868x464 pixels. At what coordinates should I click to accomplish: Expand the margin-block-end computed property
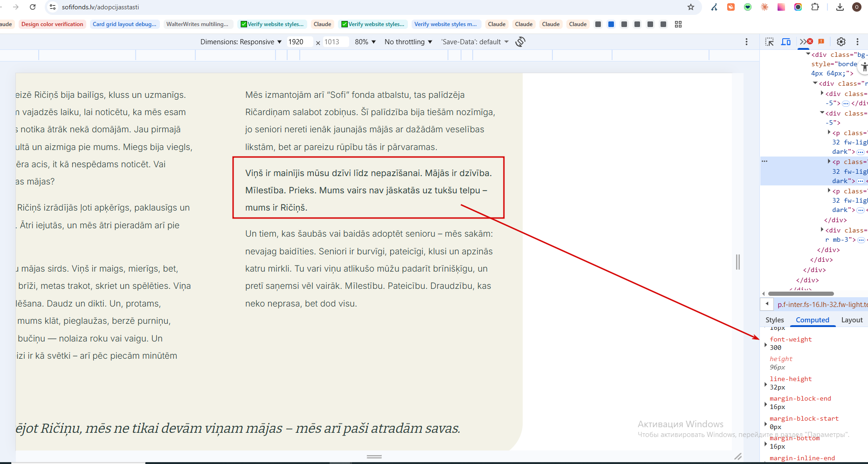point(765,404)
